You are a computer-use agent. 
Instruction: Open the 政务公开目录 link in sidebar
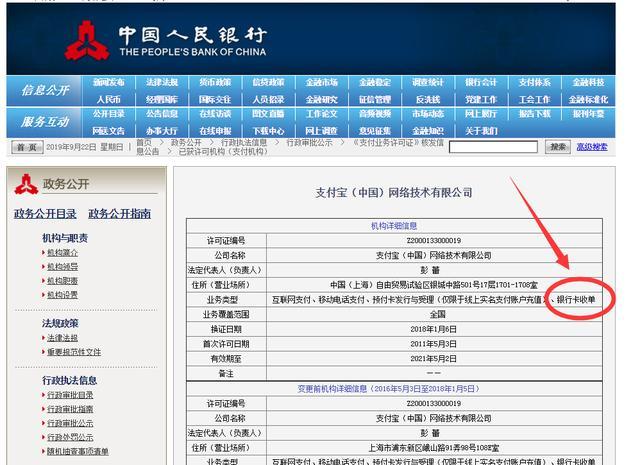(x=45, y=214)
